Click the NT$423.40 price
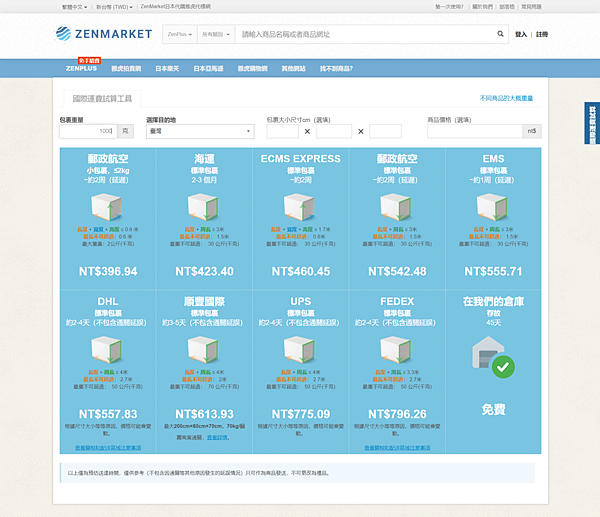 tap(204, 271)
